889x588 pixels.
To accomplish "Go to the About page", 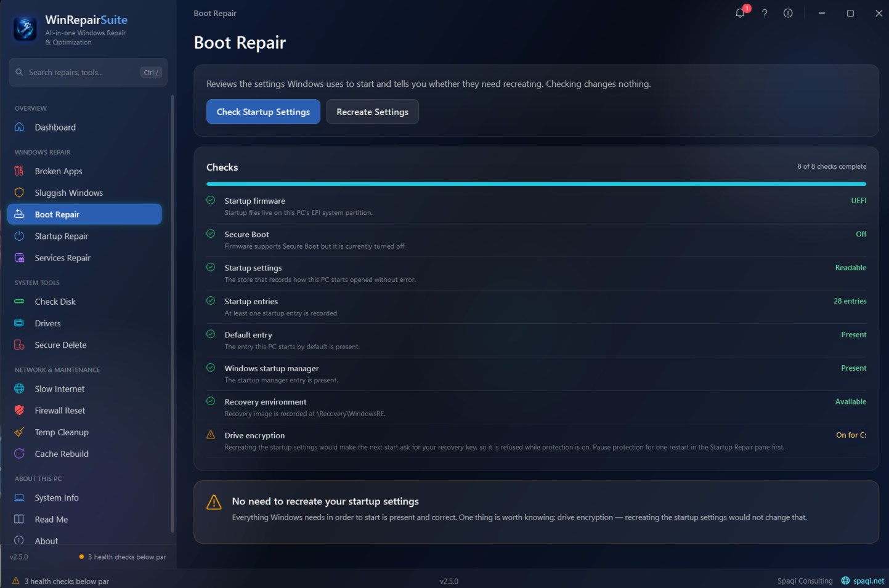I will pyautogui.click(x=84, y=541).
